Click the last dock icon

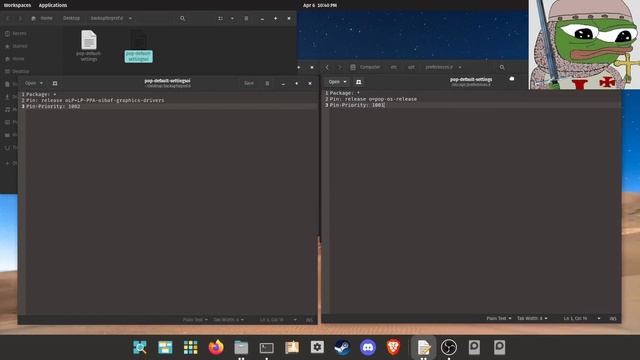pos(499,347)
